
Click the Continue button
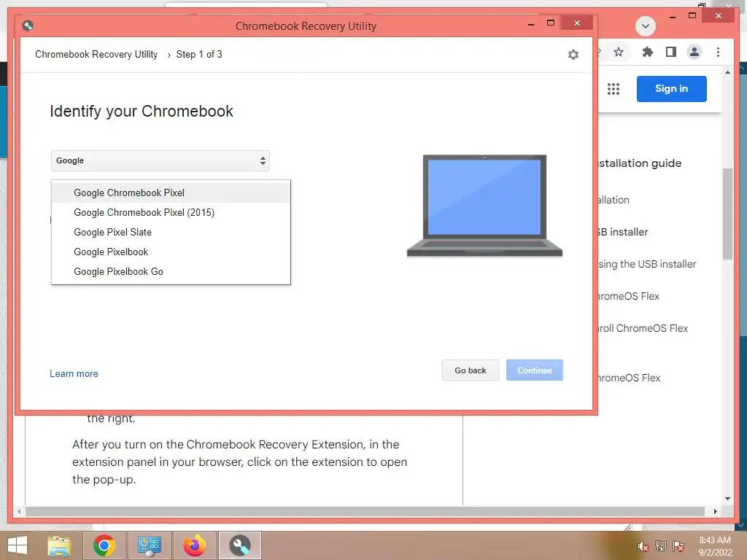pos(535,370)
